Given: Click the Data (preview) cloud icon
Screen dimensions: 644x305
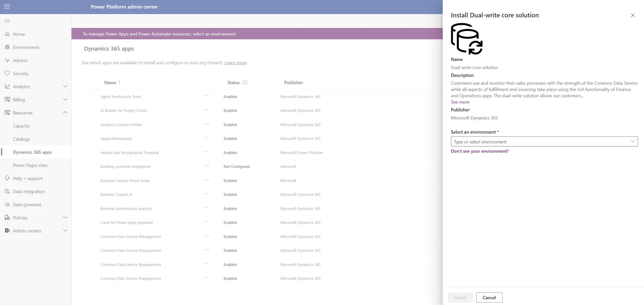Looking at the screenshot, I should coord(7,205).
